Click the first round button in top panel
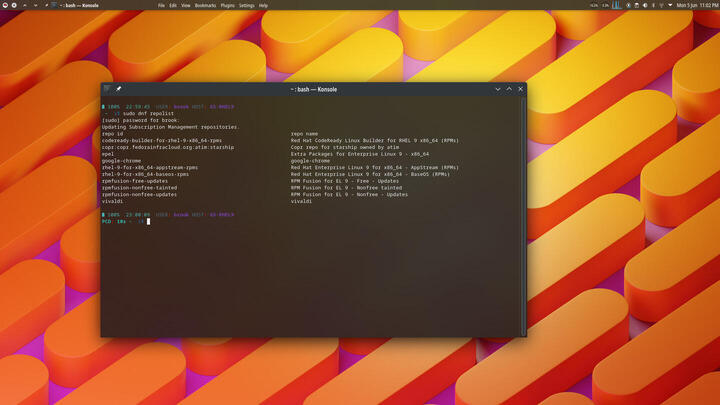720x405 pixels. pyautogui.click(x=5, y=6)
